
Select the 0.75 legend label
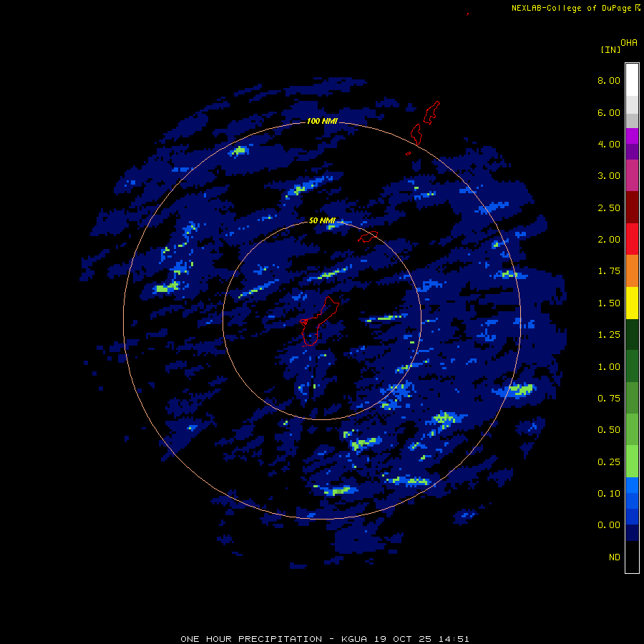609,399
